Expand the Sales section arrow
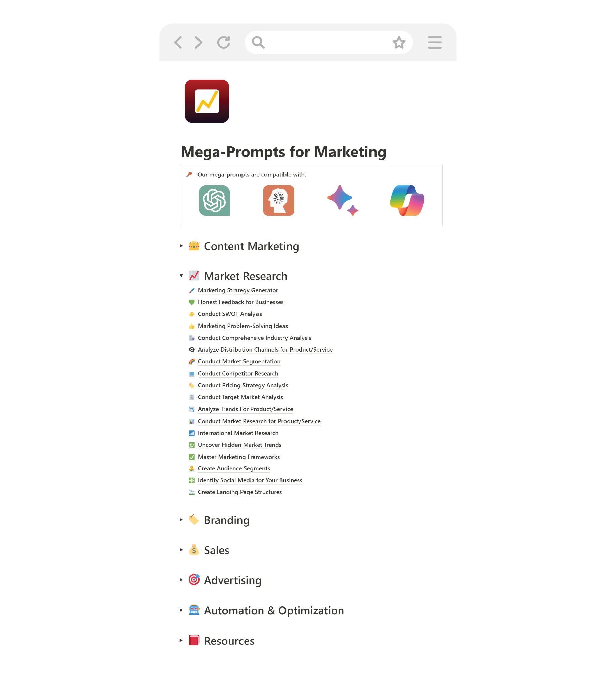Viewport: 616px width, 693px height. point(181,550)
